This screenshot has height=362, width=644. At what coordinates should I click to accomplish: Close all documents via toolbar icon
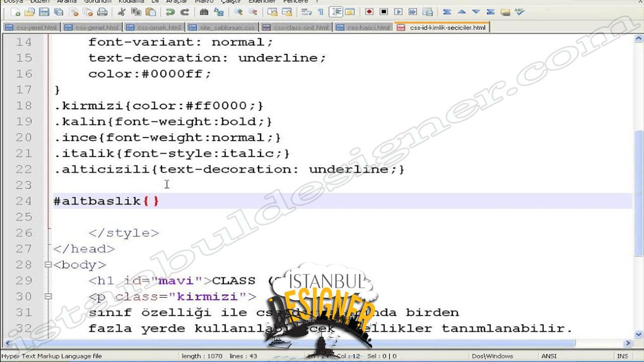tap(88, 12)
